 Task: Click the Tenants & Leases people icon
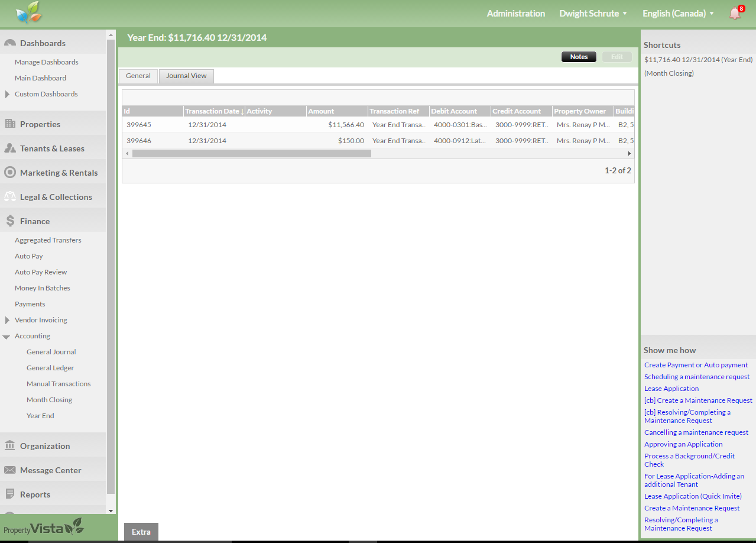point(10,148)
